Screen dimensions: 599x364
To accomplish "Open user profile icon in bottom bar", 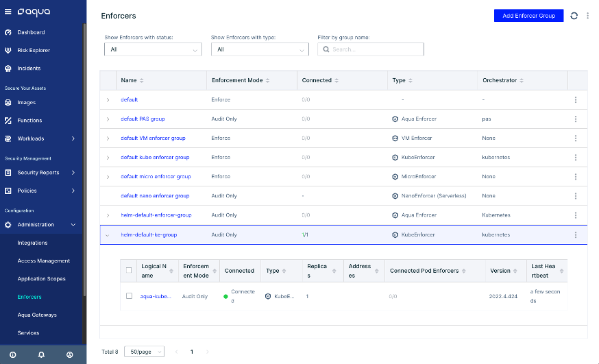I will [x=69, y=355].
